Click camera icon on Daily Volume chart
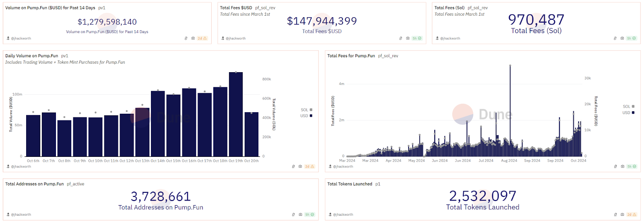 pyautogui.click(x=300, y=167)
